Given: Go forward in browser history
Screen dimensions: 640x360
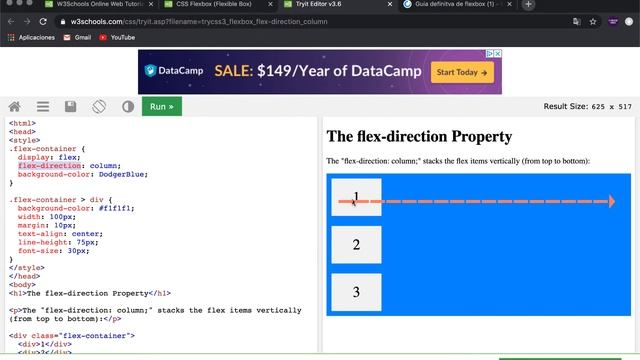Looking at the screenshot, I should pos(27,22).
